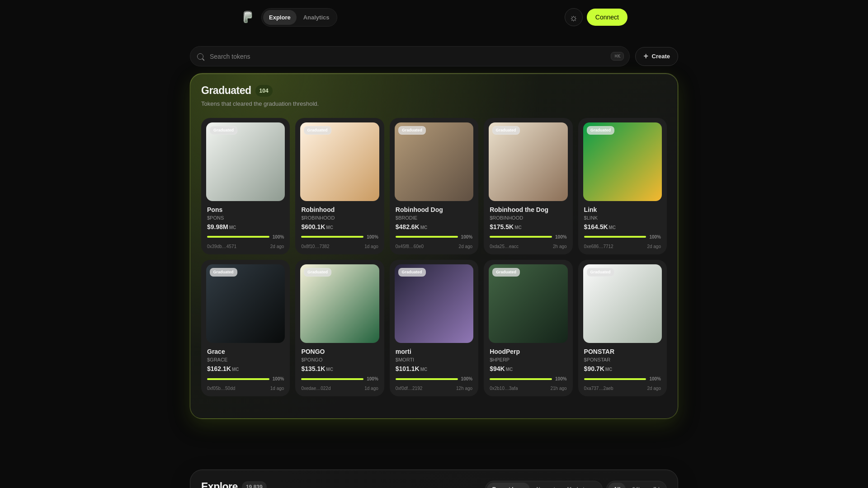Click the Graduated badge on the Pons card
868x488 pixels.
[223, 130]
